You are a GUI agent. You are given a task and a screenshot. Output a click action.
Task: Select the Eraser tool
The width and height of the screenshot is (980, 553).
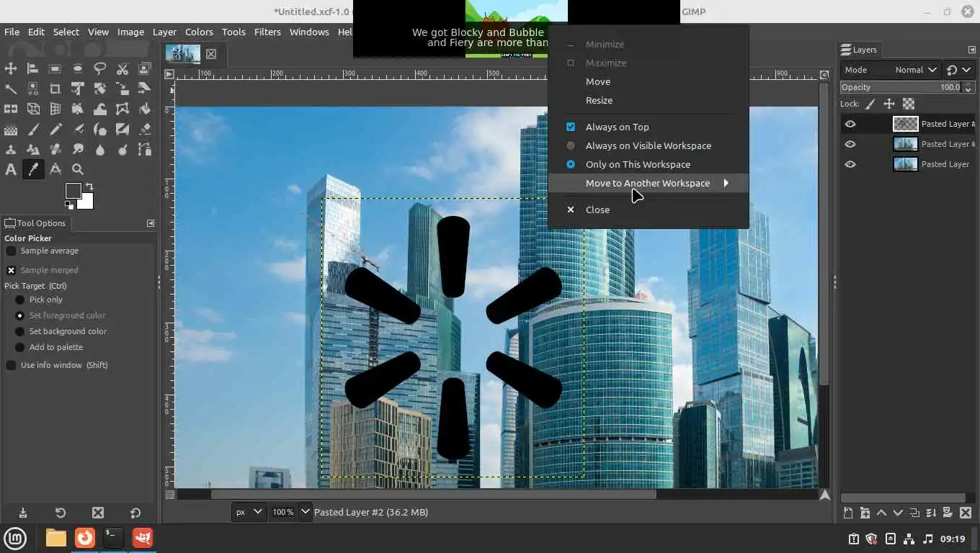tap(145, 130)
